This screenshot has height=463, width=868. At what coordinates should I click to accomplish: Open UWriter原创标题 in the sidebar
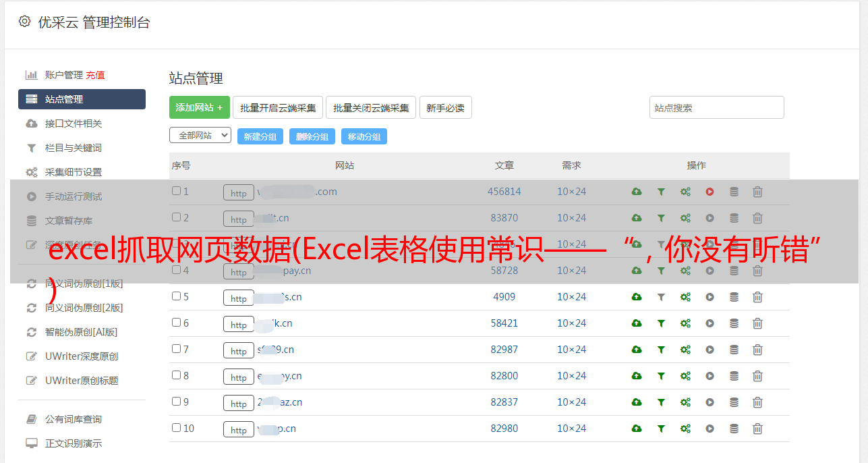[x=82, y=381]
